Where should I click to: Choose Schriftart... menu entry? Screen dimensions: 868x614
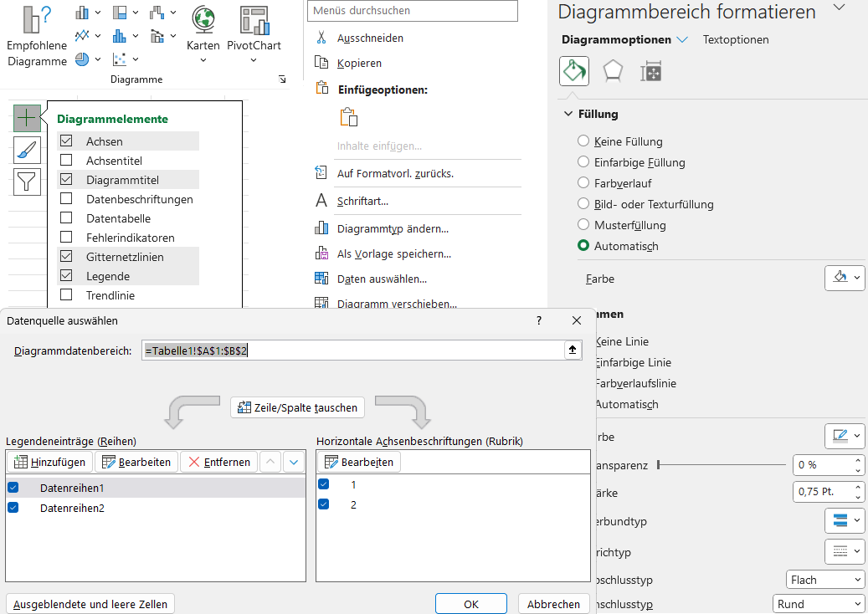pyautogui.click(x=362, y=201)
